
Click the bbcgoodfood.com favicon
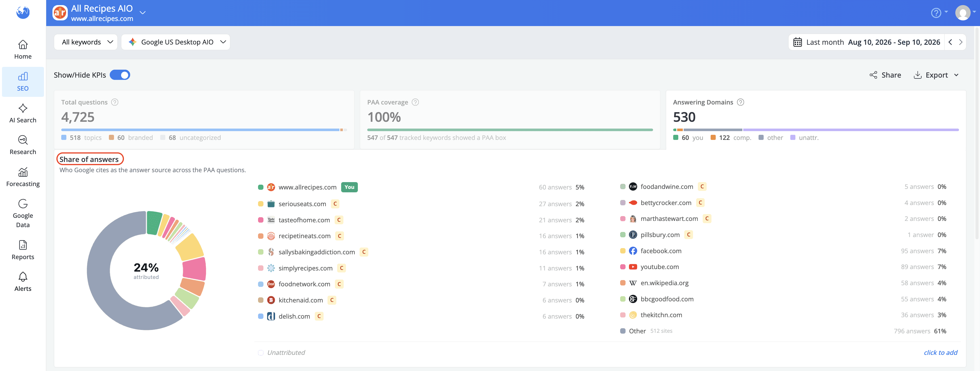tap(633, 299)
